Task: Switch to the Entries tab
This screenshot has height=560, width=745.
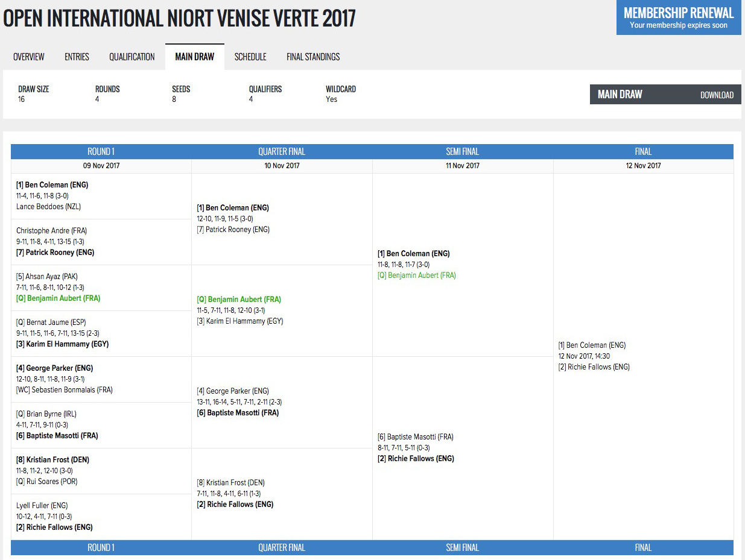Action: click(x=77, y=57)
